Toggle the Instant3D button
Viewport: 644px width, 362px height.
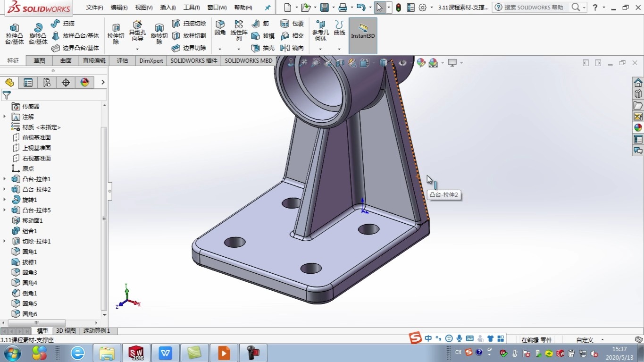(x=363, y=35)
